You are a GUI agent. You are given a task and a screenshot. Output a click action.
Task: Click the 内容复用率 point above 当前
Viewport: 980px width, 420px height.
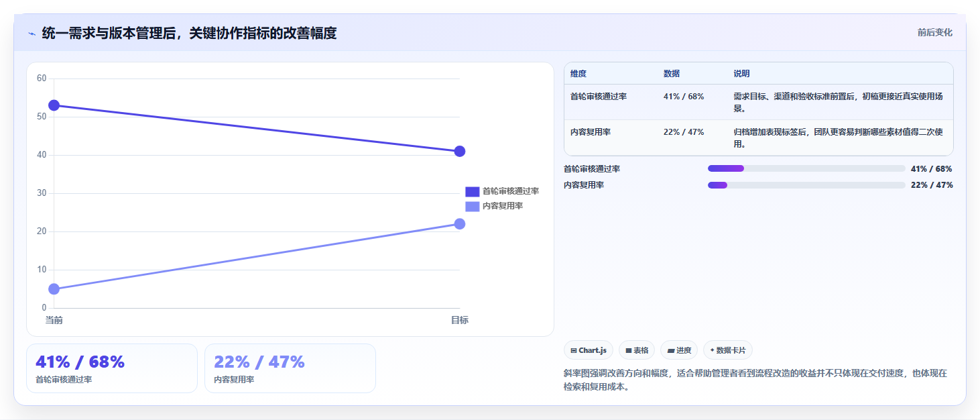(x=54, y=289)
